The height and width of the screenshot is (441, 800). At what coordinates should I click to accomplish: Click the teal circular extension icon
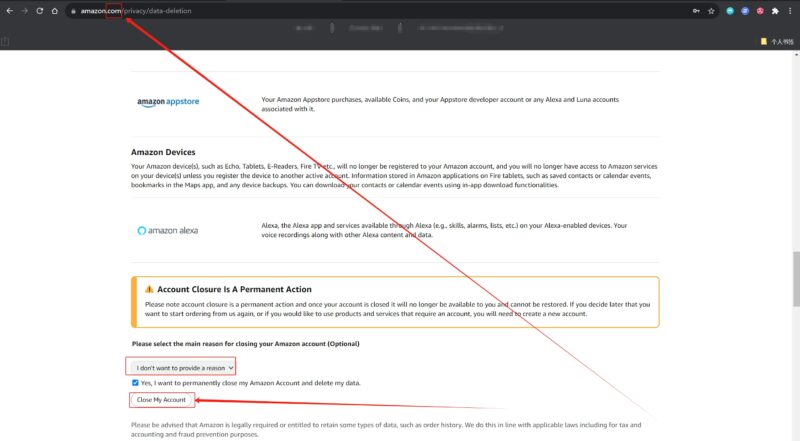click(729, 10)
